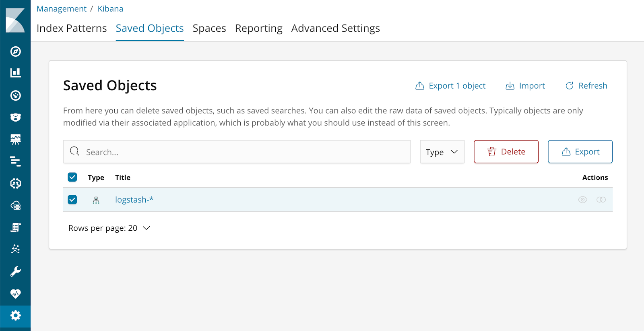Screen dimensions: 644x331
Task: Switch to the Advanced Settings tab
Action: pos(336,28)
